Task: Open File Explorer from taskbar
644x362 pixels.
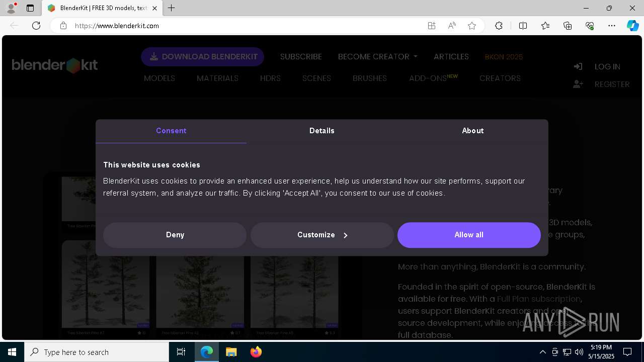Action: (231, 352)
